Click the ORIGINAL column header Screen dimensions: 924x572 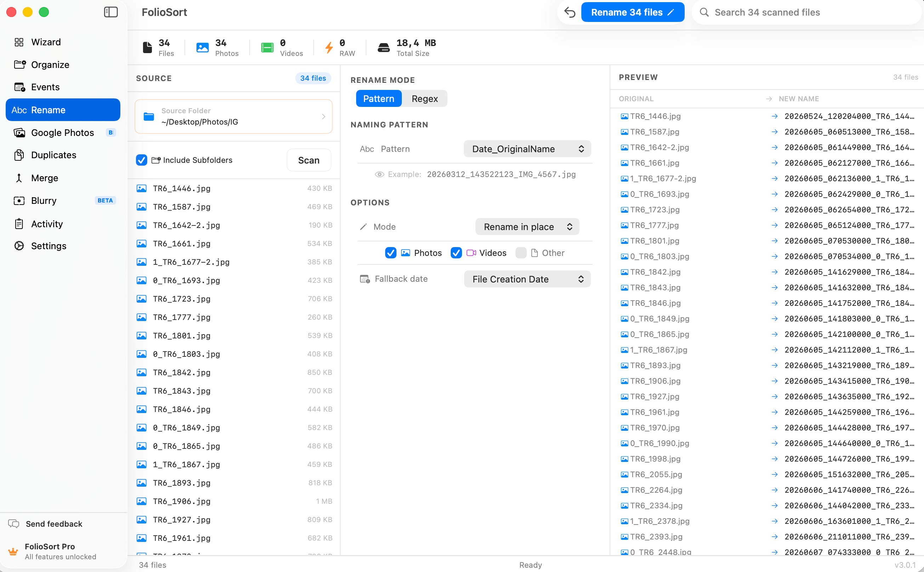click(x=636, y=98)
